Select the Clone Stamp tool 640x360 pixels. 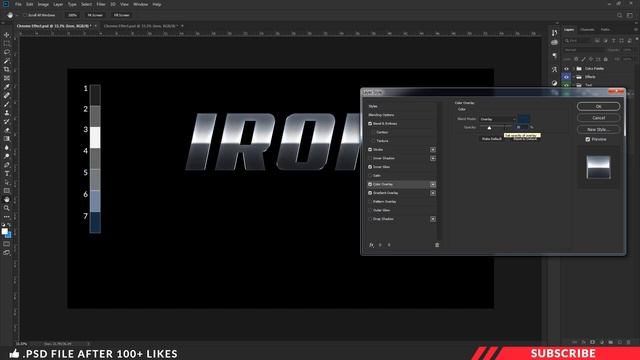pyautogui.click(x=7, y=113)
